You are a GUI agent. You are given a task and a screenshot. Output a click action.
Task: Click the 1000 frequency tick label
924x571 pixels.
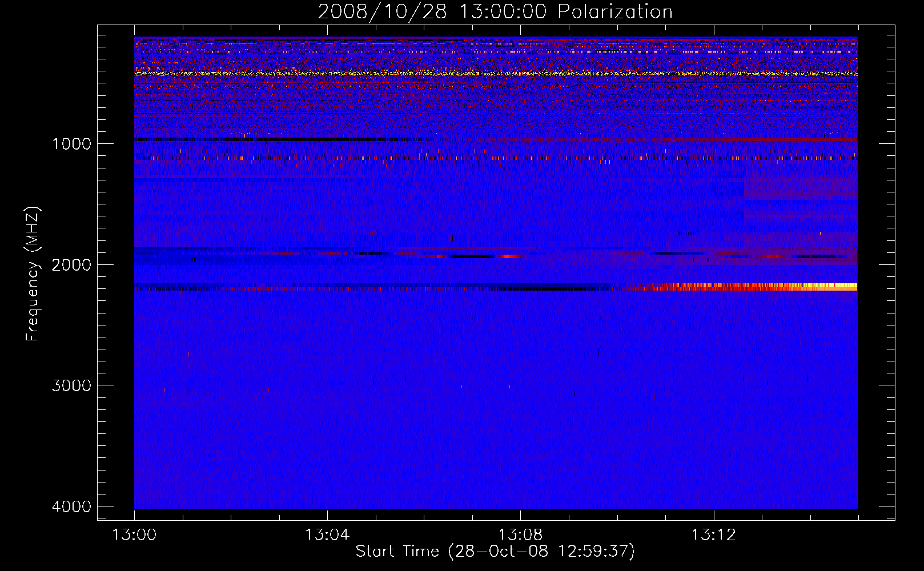click(71, 143)
